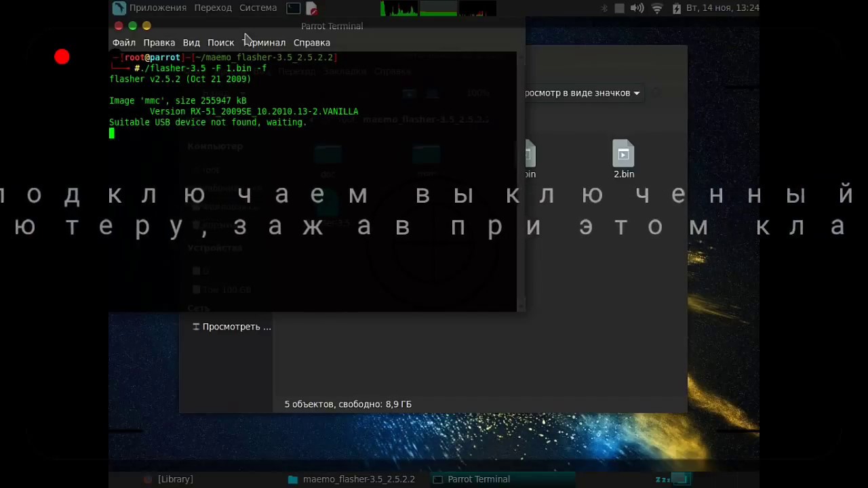Image resolution: width=868 pixels, height=488 pixels.
Task: Switch to maemo_flasher-3.5_2.5.2.2 taskbar window
Action: pyautogui.click(x=351, y=479)
